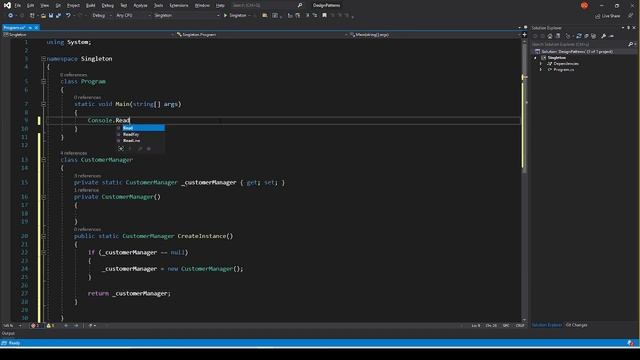The width and height of the screenshot is (640, 360).
Task: Click the Open File folder icon
Action: pos(43,16)
